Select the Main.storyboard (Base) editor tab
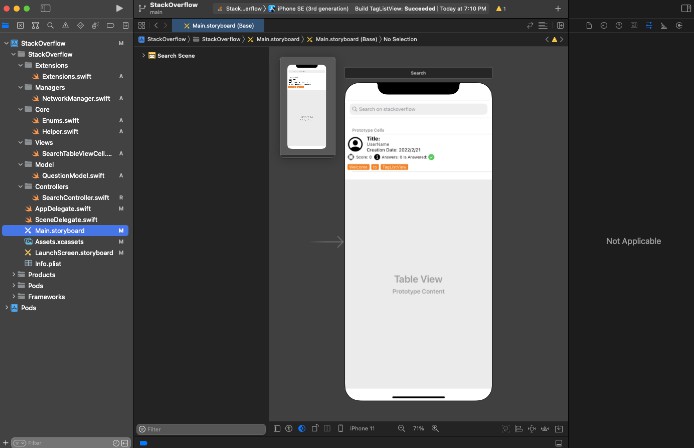Screen dimensions: 694x448 pyautogui.click(x=218, y=25)
